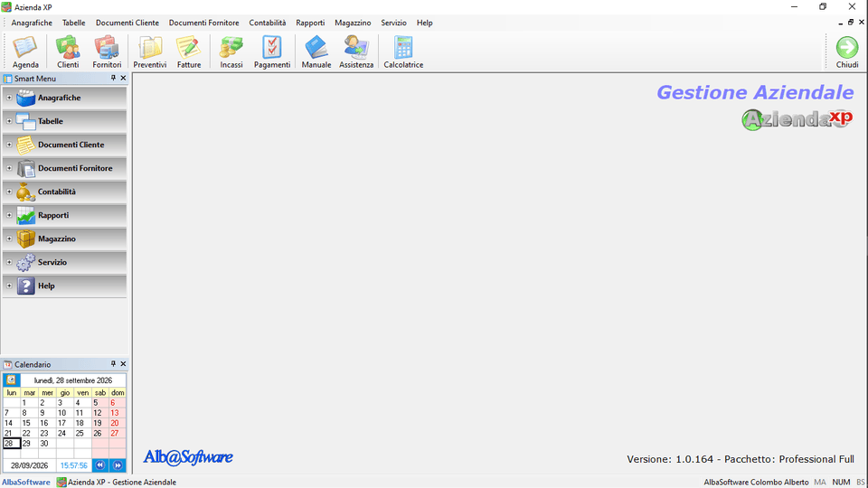The width and height of the screenshot is (868, 488).
Task: Minimize the inner MDI child window
Action: tap(840, 22)
